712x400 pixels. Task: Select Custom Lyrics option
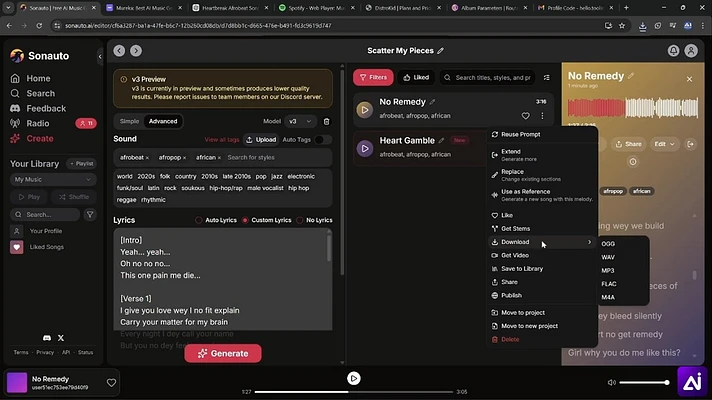267,220
